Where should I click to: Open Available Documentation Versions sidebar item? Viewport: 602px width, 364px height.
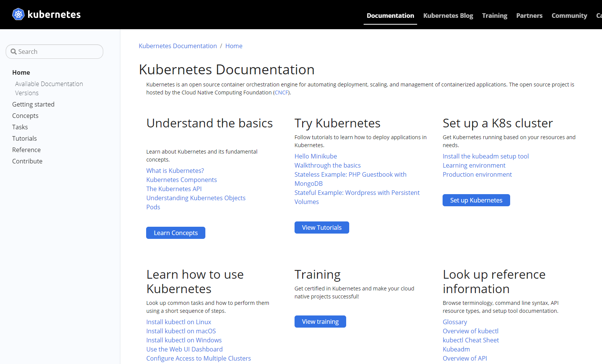pyautogui.click(x=49, y=88)
